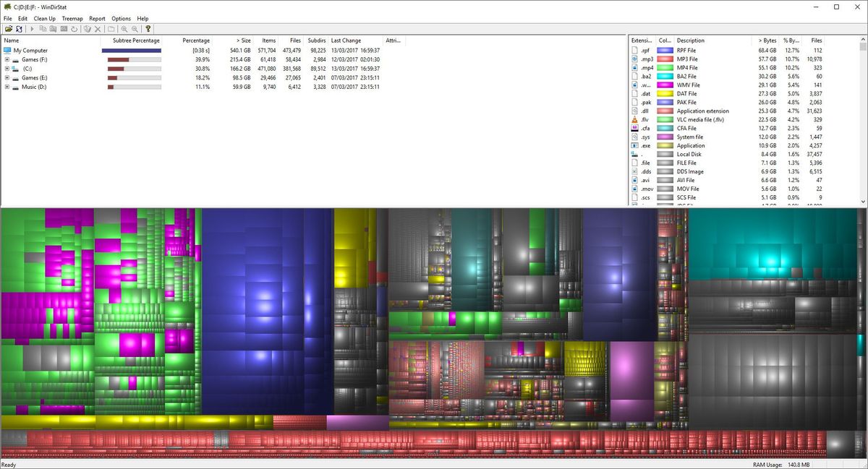Click the Copy Path toolbar icon

click(43, 29)
